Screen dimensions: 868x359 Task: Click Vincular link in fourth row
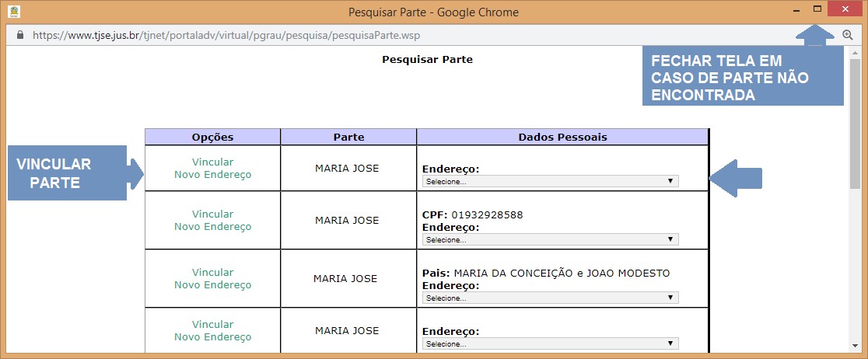tap(212, 325)
